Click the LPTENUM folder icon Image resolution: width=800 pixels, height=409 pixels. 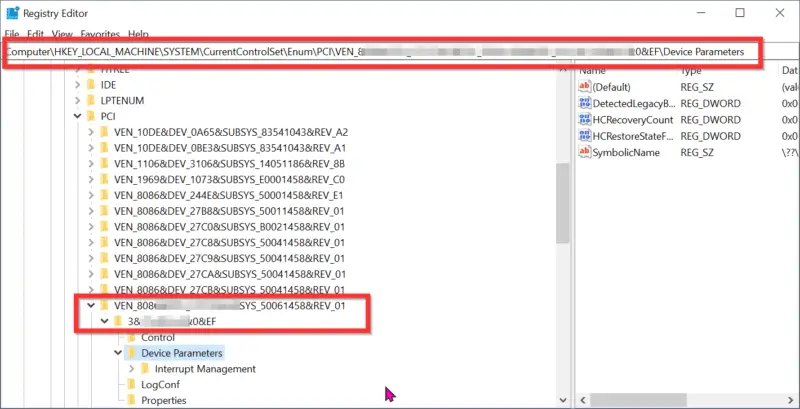(x=91, y=100)
